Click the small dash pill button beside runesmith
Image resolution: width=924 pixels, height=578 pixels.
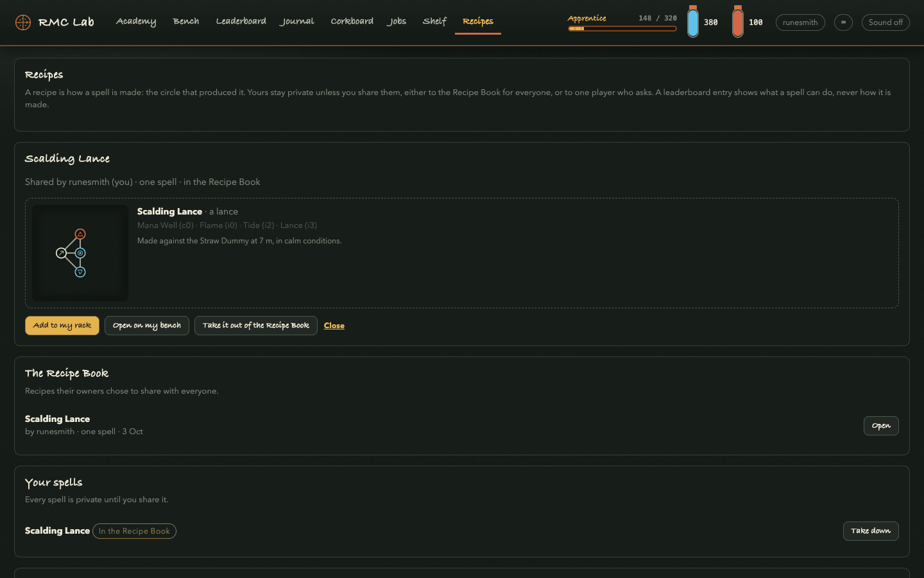pos(843,22)
